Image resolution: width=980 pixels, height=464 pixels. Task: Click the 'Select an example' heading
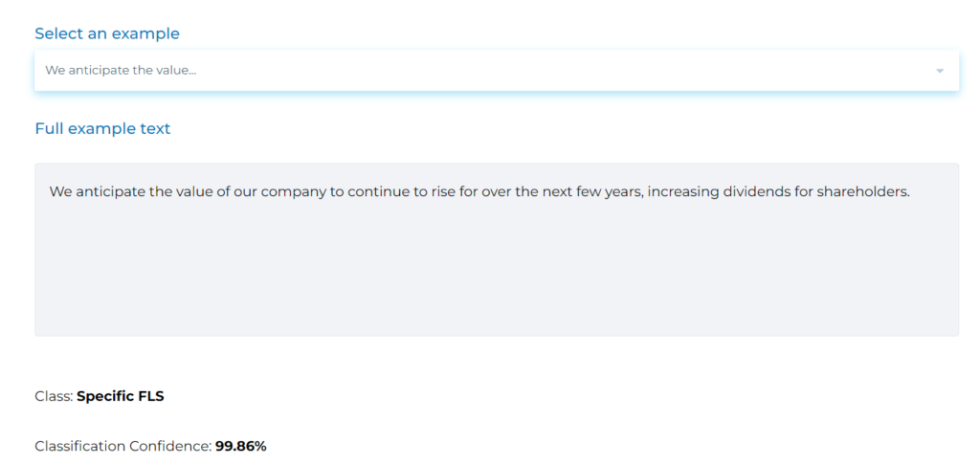pos(107,33)
